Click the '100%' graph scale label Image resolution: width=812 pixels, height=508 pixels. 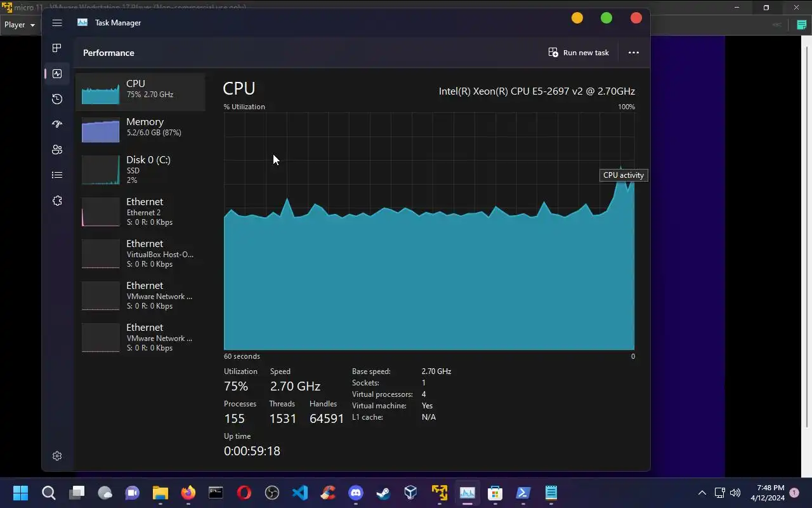626,107
